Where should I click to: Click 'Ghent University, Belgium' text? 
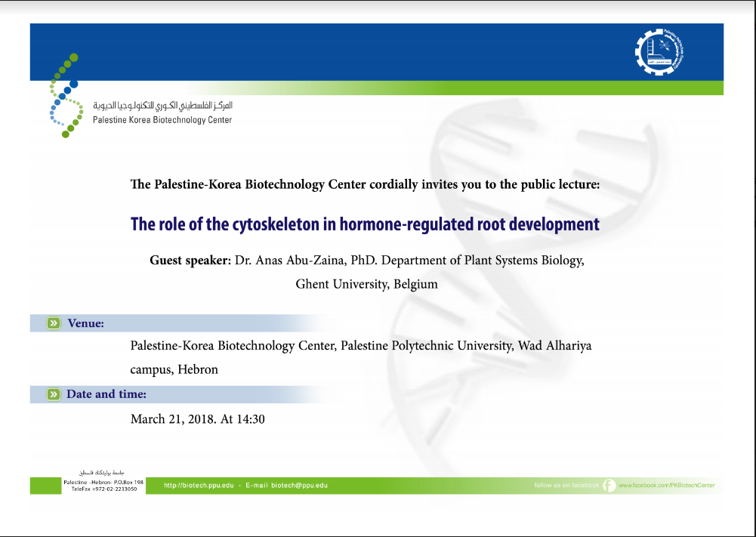pos(366,284)
